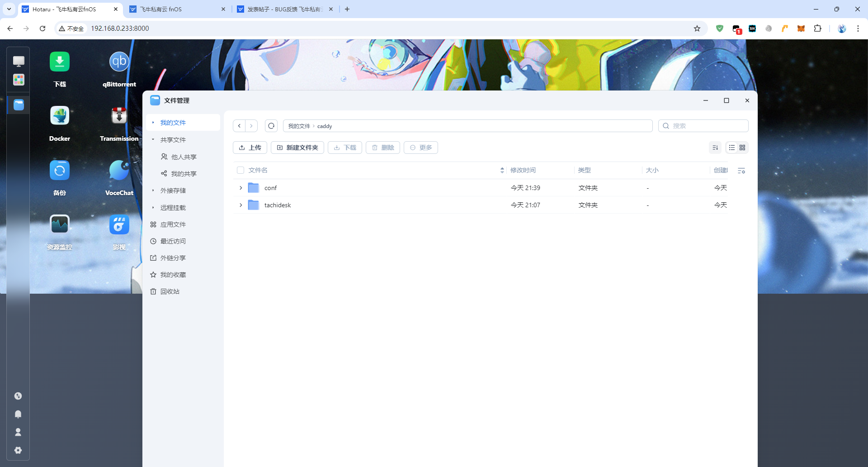
Task: Switch to the 发表帖子 BUG反馈 browser tab
Action: point(285,9)
